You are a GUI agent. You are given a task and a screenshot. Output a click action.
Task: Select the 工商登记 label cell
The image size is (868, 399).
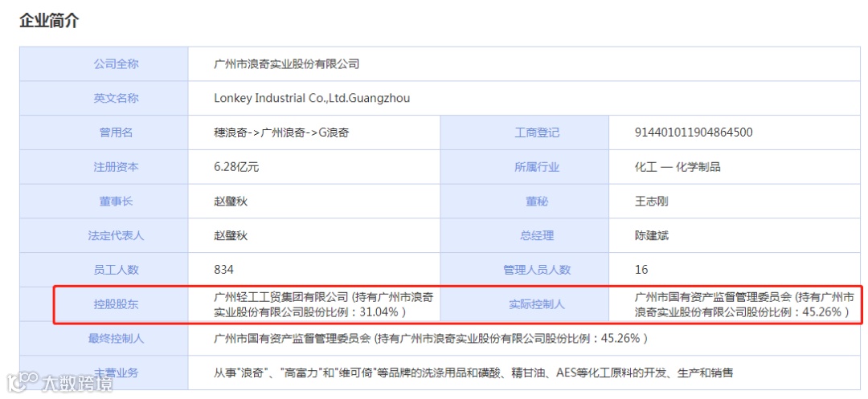click(x=525, y=132)
